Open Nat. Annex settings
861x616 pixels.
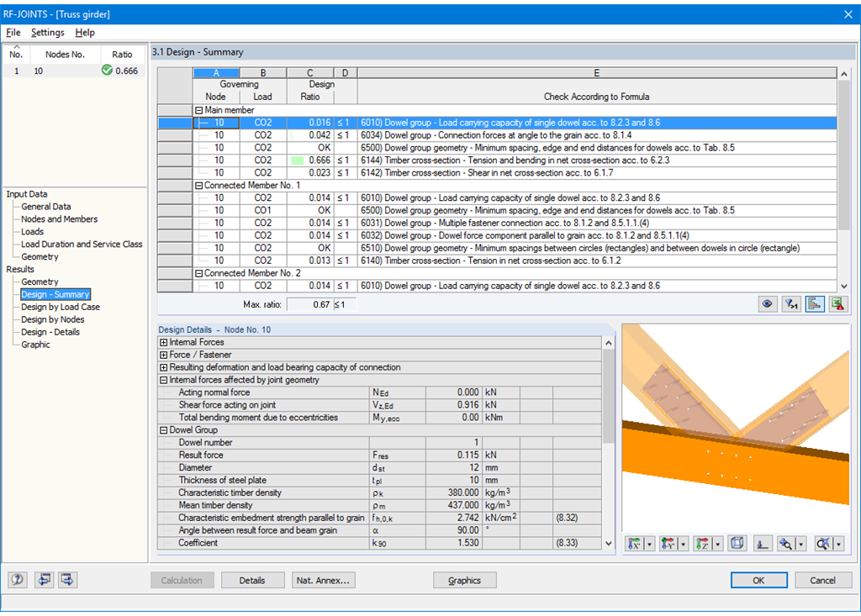point(323,581)
